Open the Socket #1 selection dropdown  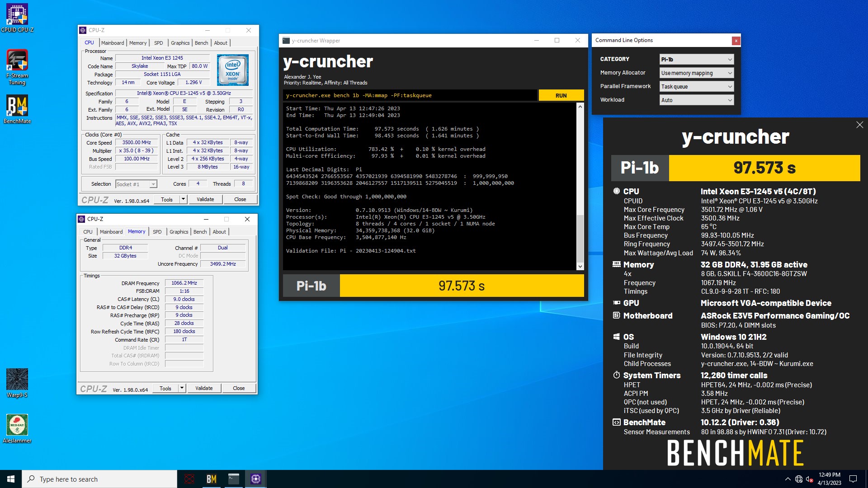coord(136,184)
